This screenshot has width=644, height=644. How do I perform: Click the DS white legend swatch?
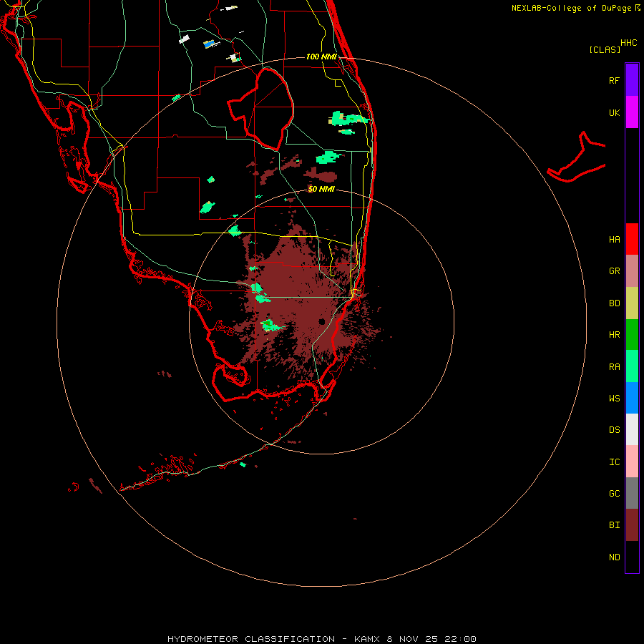[632, 429]
